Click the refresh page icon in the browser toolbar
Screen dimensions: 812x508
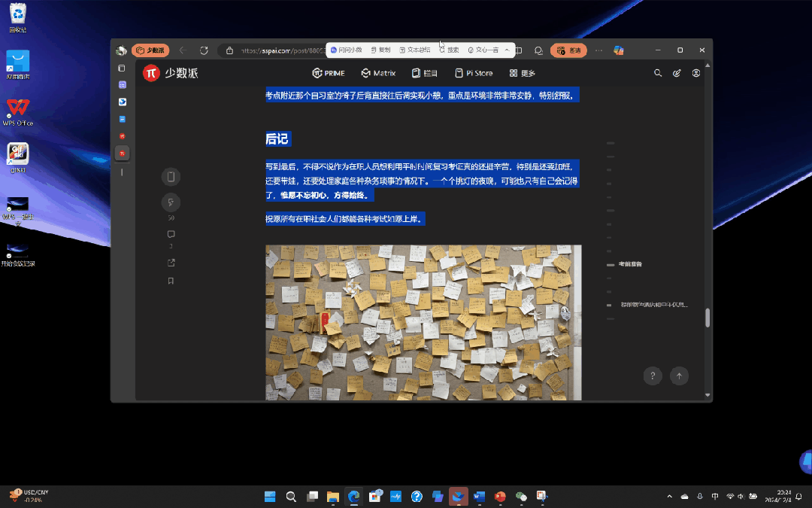coord(204,50)
